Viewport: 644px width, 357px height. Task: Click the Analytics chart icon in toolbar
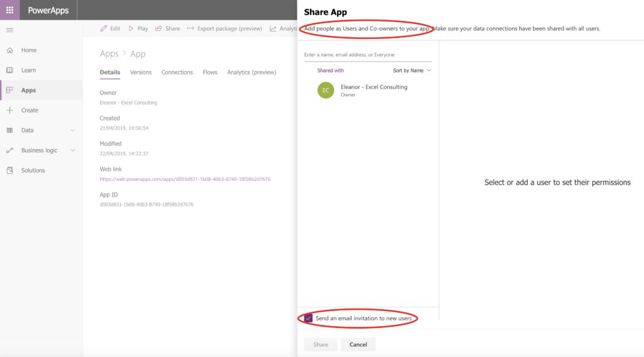click(x=273, y=28)
